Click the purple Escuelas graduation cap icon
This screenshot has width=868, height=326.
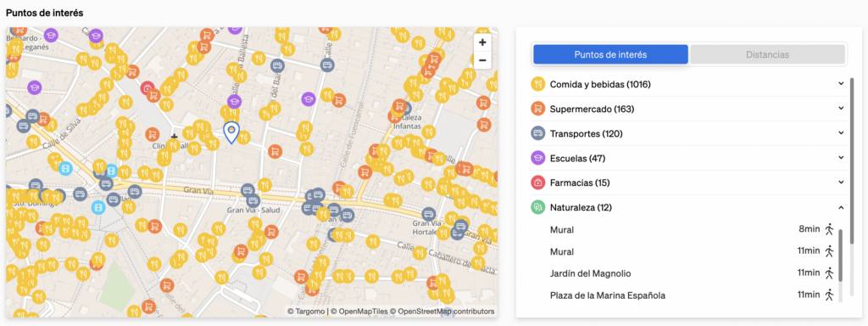coord(538,158)
